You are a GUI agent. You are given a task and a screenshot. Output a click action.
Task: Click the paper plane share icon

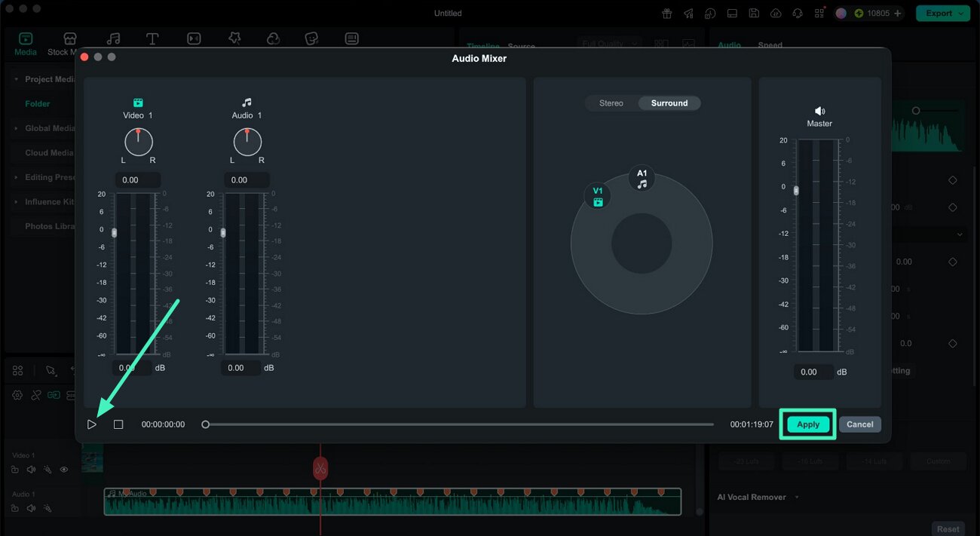click(688, 14)
